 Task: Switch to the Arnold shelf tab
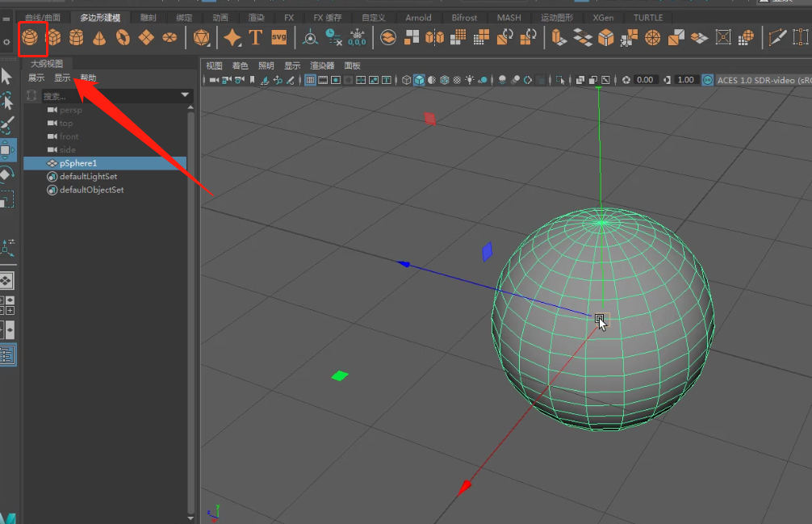pos(418,18)
